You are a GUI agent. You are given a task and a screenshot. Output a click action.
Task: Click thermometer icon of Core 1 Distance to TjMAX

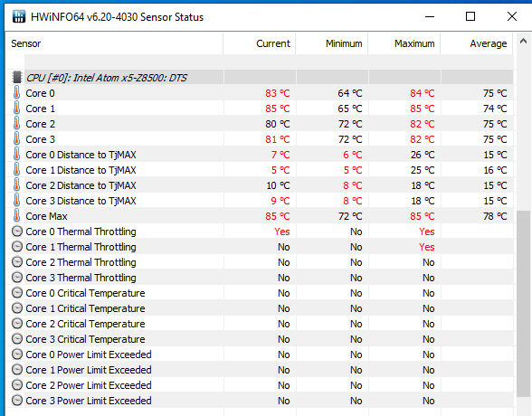16,169
